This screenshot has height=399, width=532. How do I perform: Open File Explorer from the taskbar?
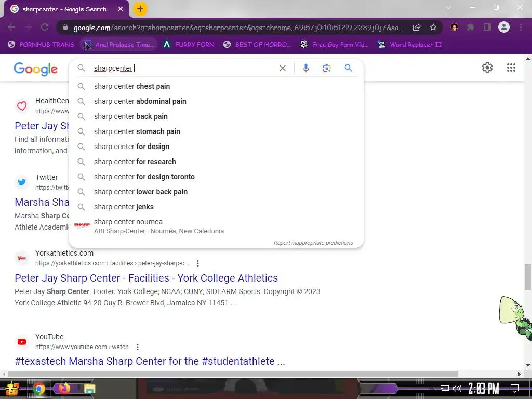pyautogui.click(x=89, y=389)
